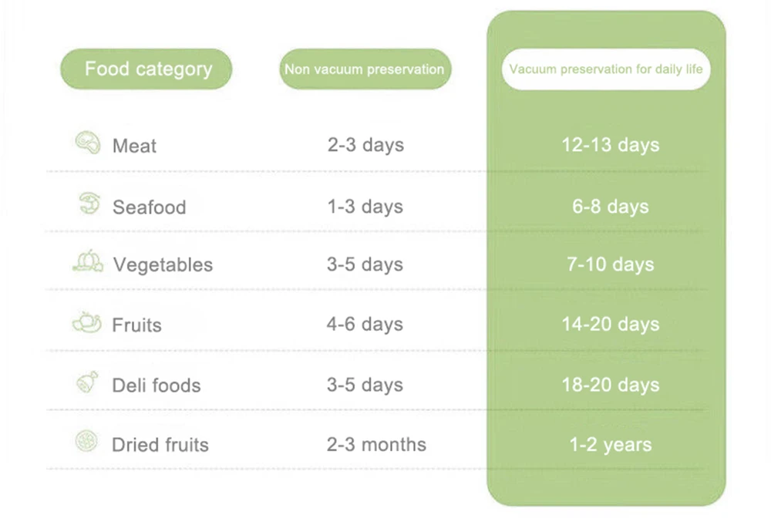Click the Seafood shrimp icon
This screenshot has width=771, height=532.
click(x=89, y=203)
